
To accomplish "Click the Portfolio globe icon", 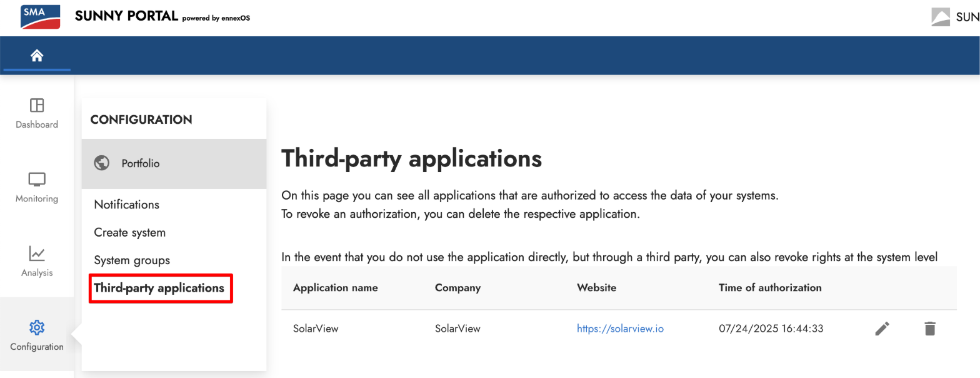I will (101, 163).
